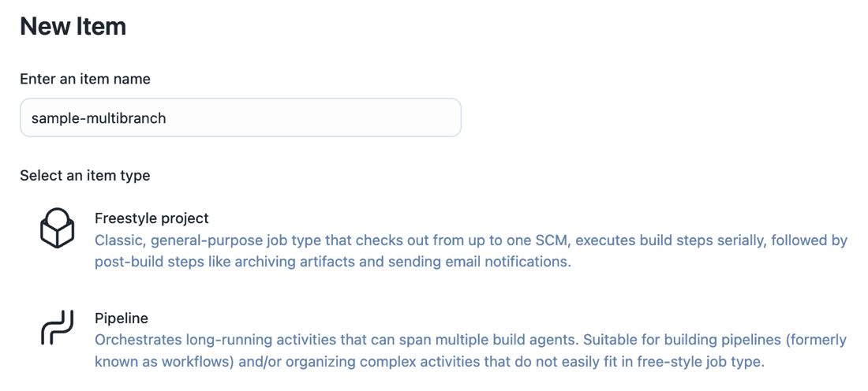Click the Enter an item name label
The image size is (868, 391).
pyautogui.click(x=85, y=79)
